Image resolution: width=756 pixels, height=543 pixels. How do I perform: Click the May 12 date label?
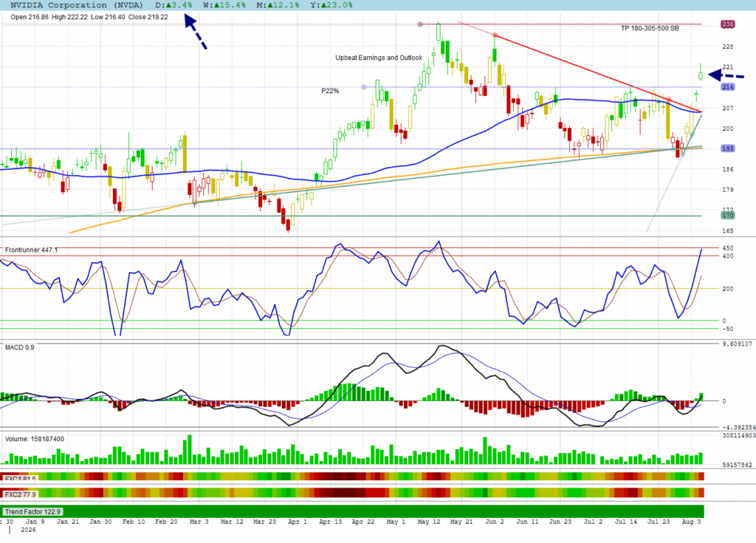pyautogui.click(x=429, y=522)
